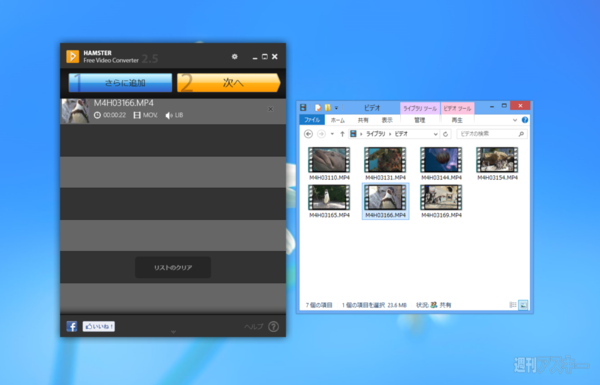Click リストのクリア clear list button

click(x=173, y=268)
